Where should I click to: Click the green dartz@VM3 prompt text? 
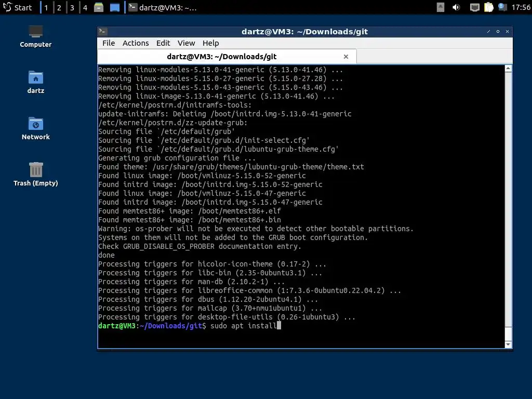click(x=117, y=326)
